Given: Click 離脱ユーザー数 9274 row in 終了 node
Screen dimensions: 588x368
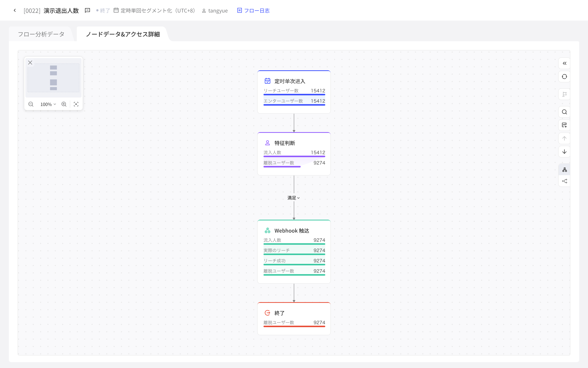Looking at the screenshot, I should 294,323.
